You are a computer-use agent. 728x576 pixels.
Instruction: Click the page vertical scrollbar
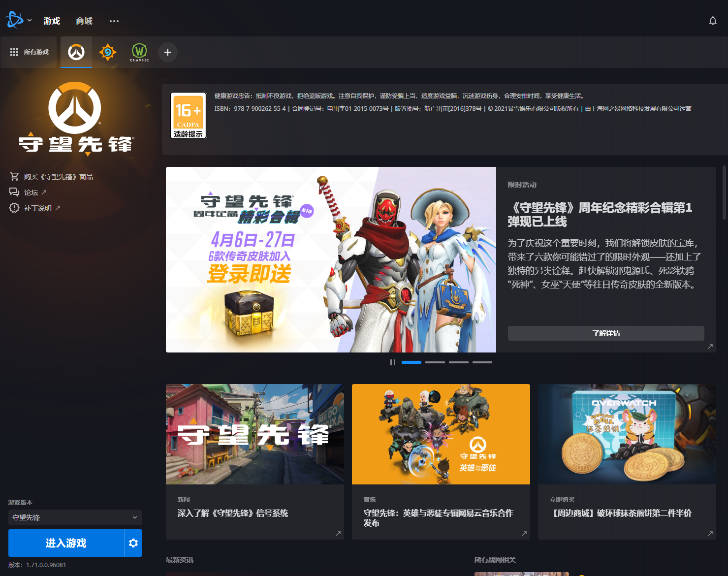[x=725, y=192]
